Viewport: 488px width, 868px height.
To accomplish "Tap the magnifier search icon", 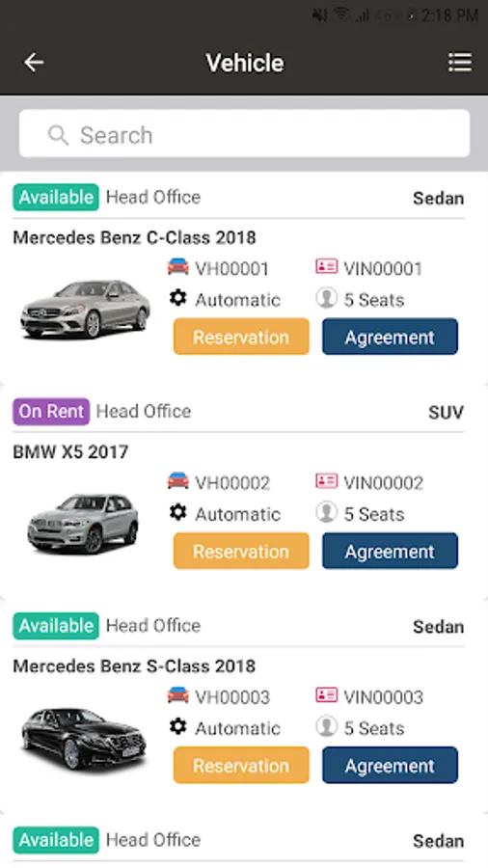I will pos(58,135).
